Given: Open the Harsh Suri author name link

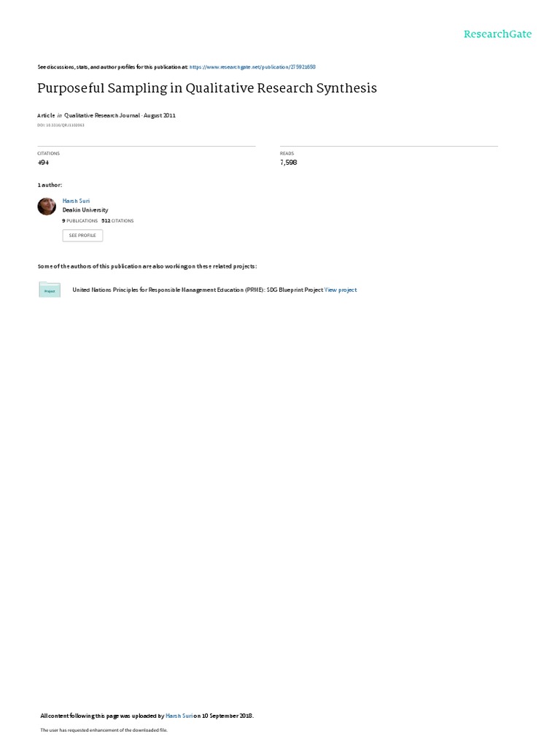Looking at the screenshot, I should 76,201.
